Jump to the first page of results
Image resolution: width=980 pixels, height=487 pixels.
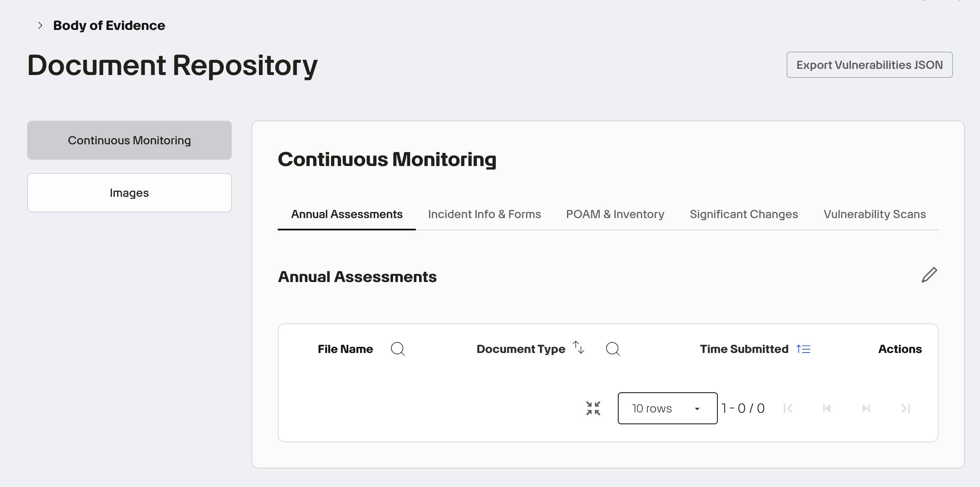click(788, 408)
